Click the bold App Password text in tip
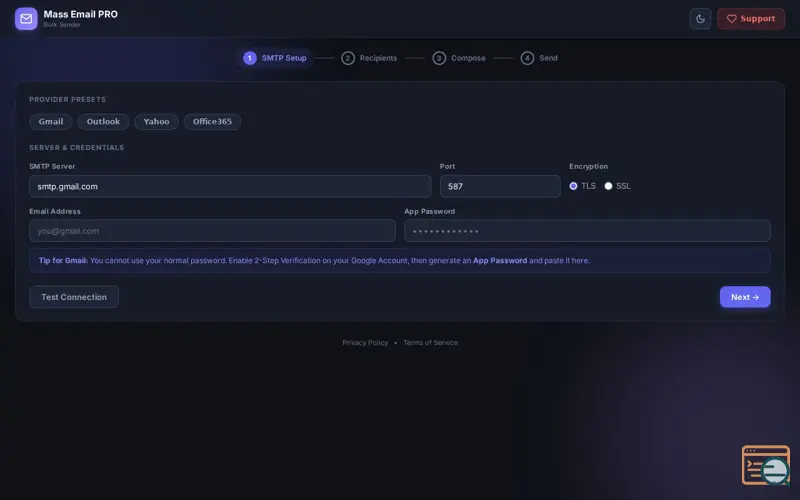Viewport: 800px width, 500px height. [x=500, y=261]
